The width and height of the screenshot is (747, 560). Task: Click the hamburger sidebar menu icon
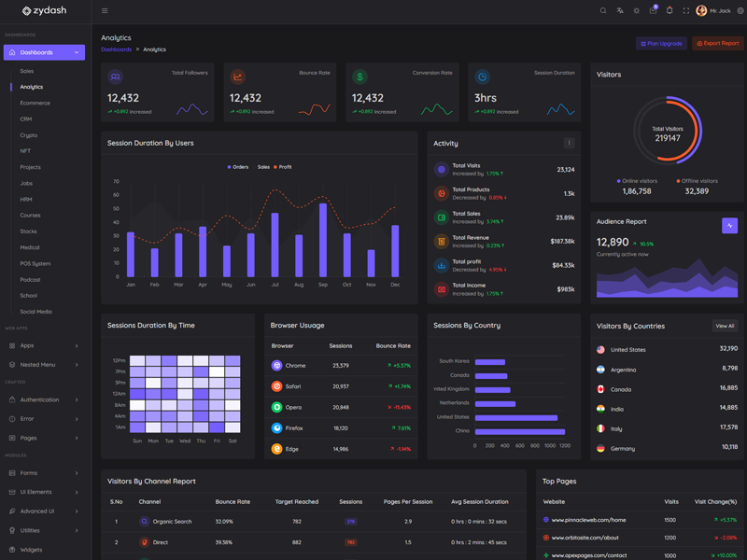click(105, 11)
